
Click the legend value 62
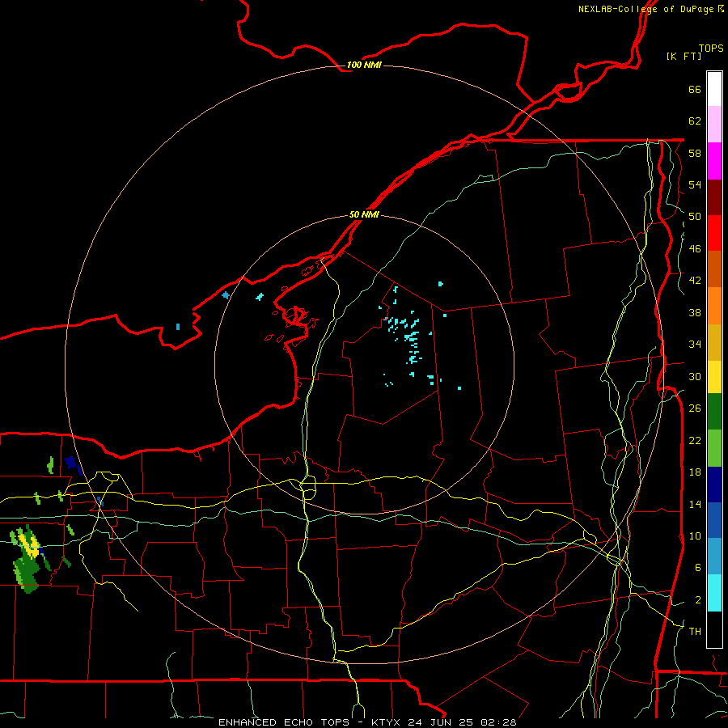tap(695, 121)
